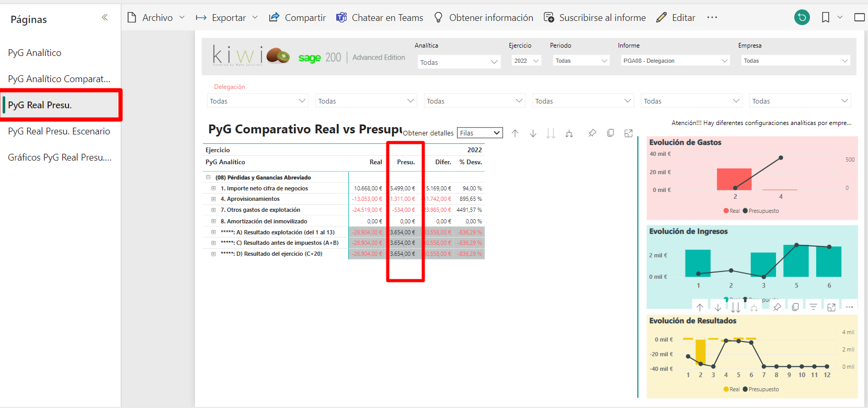Image resolution: width=868 pixels, height=408 pixels.
Task: Click the Editar pencil button
Action: [676, 17]
